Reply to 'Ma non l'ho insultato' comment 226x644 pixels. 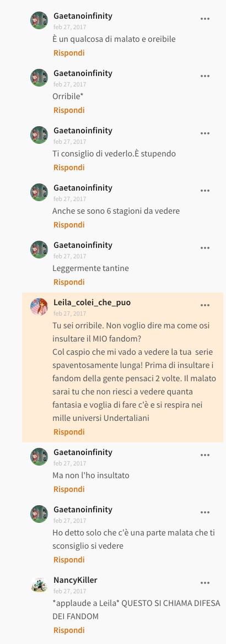pyautogui.click(x=69, y=489)
